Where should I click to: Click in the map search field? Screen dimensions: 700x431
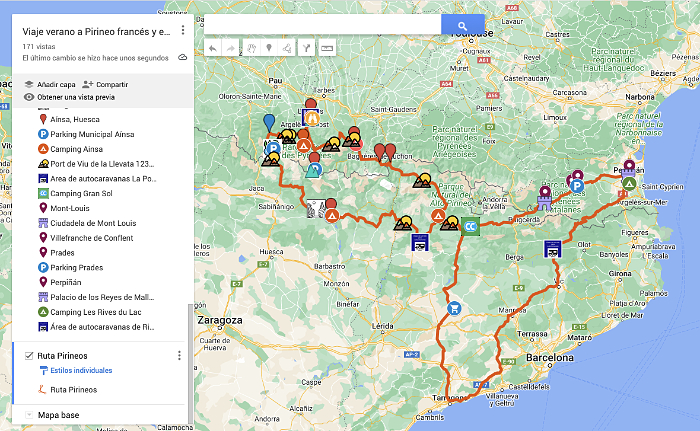pos(322,25)
